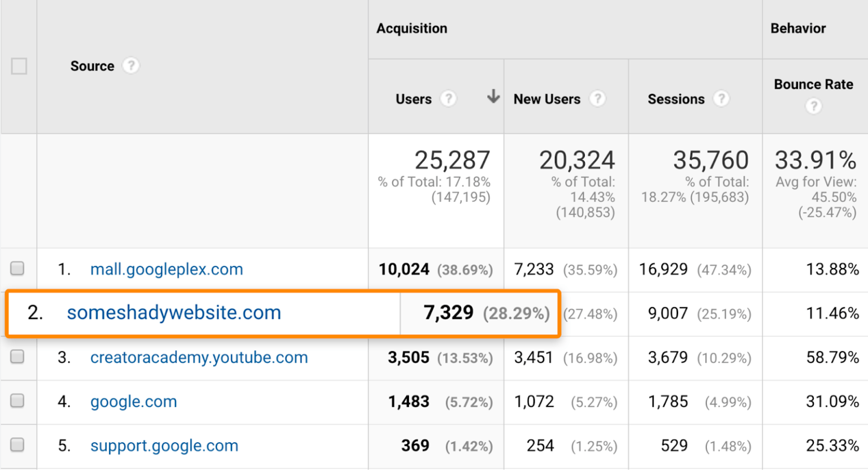This screenshot has height=470, width=868.
Task: Open creatoracademy.youtube.com source details
Action: click(x=199, y=357)
